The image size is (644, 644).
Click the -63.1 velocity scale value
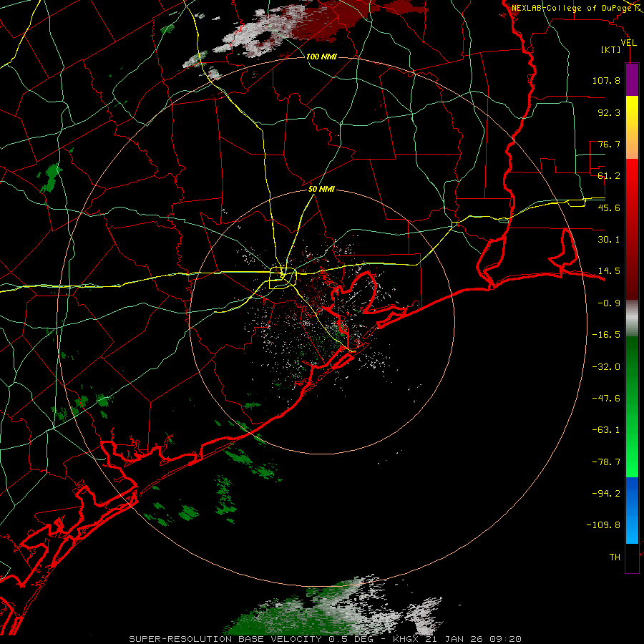606,430
